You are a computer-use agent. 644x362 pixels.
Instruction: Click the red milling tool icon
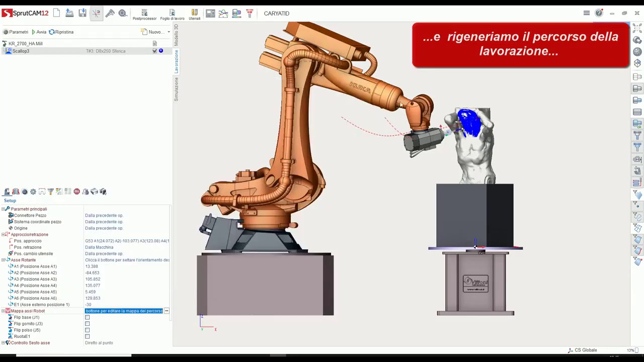250,13
